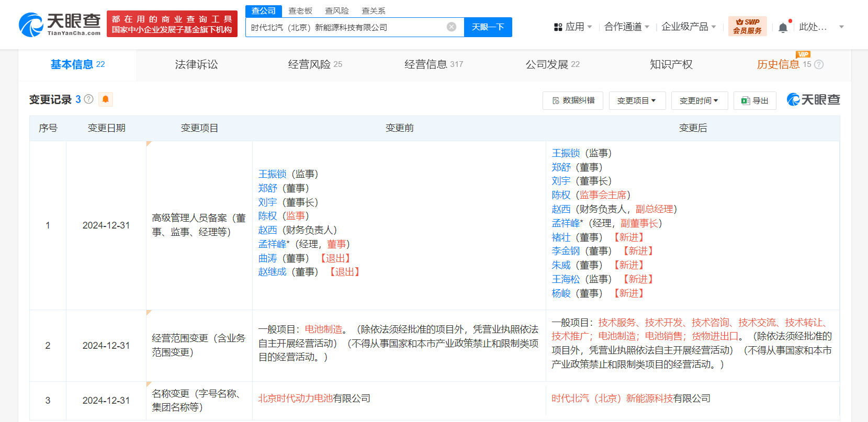The height and width of the screenshot is (422, 868).
Task: Click the question mark help icon near 变更记录
Action: tap(89, 99)
